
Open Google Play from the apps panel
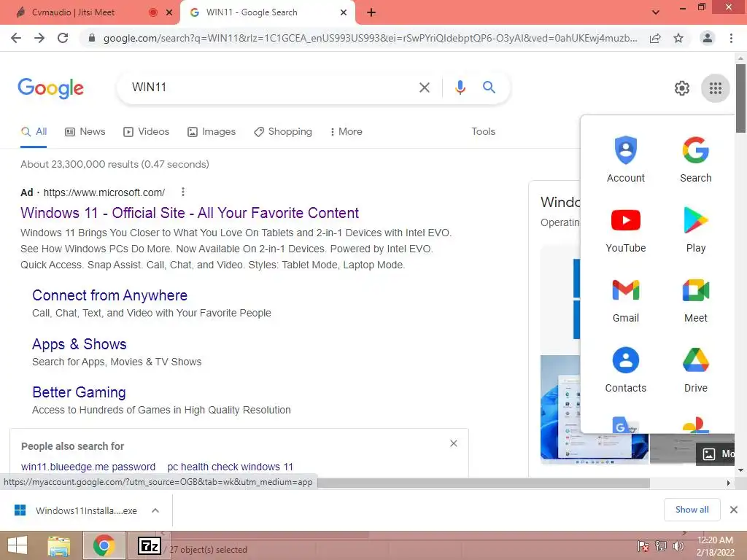pyautogui.click(x=695, y=230)
